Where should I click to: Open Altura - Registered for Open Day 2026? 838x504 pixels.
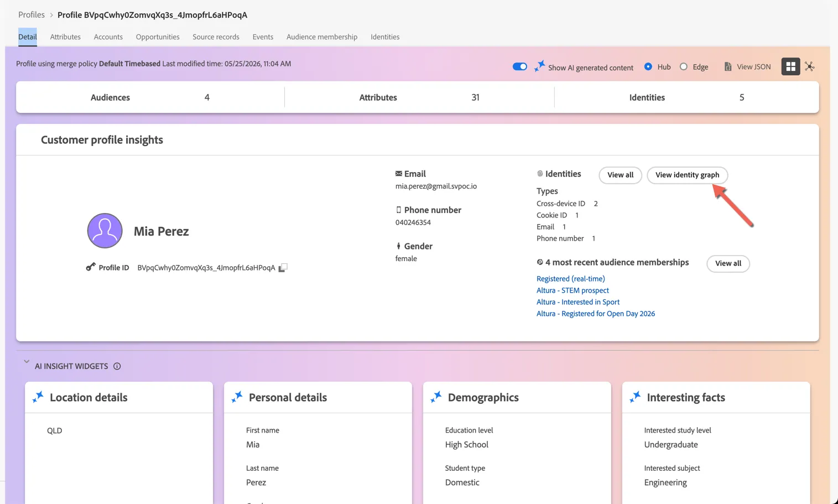596,314
